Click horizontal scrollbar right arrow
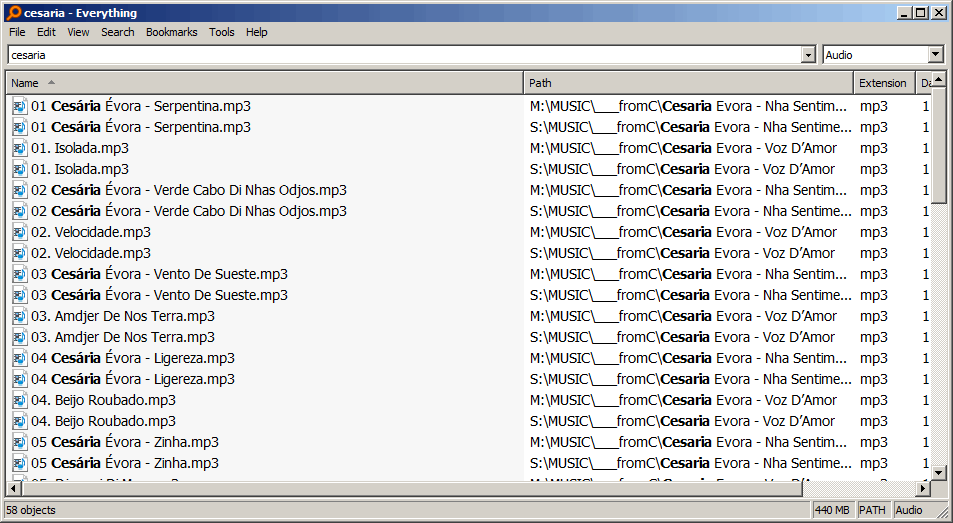 click(923, 488)
